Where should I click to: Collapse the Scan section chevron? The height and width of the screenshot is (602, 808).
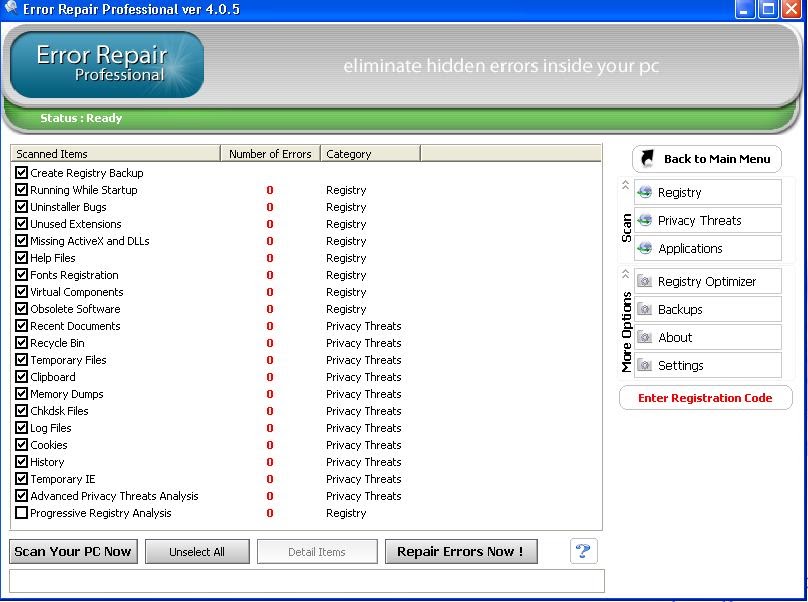[x=626, y=185]
